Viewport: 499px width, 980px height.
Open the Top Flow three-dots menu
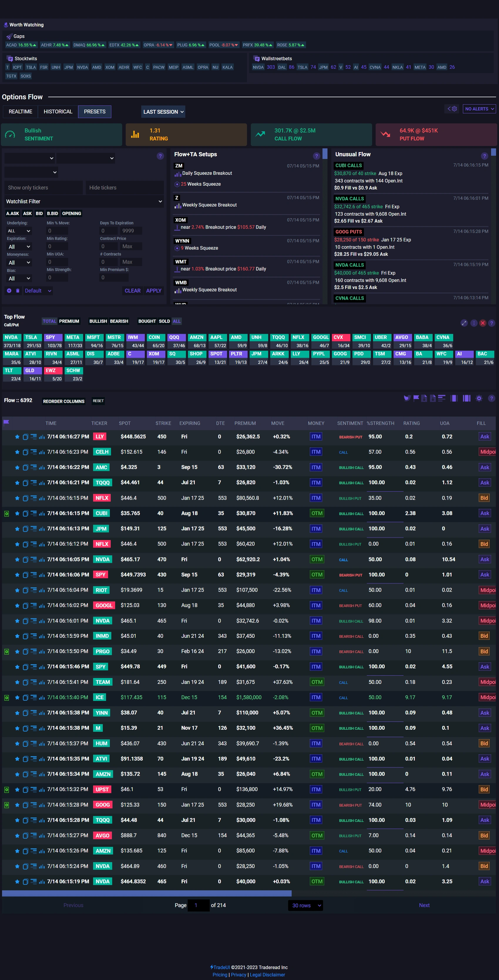tap(474, 323)
